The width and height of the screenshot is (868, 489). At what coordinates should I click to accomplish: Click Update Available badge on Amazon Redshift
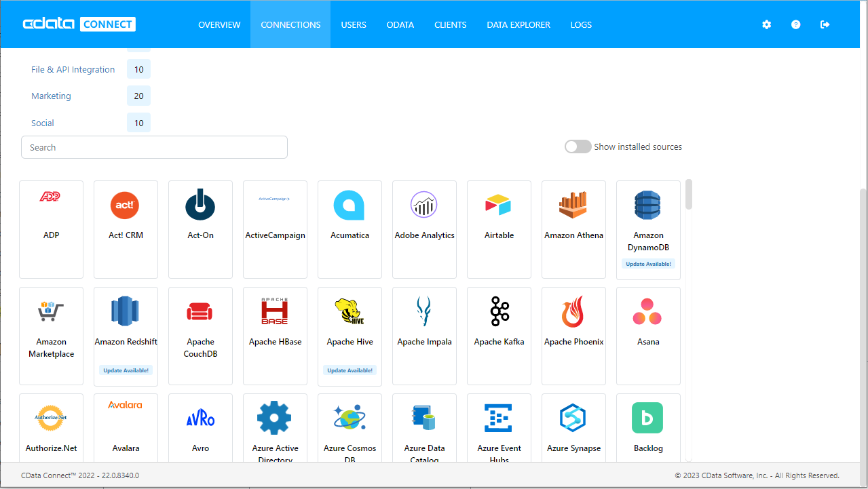126,370
